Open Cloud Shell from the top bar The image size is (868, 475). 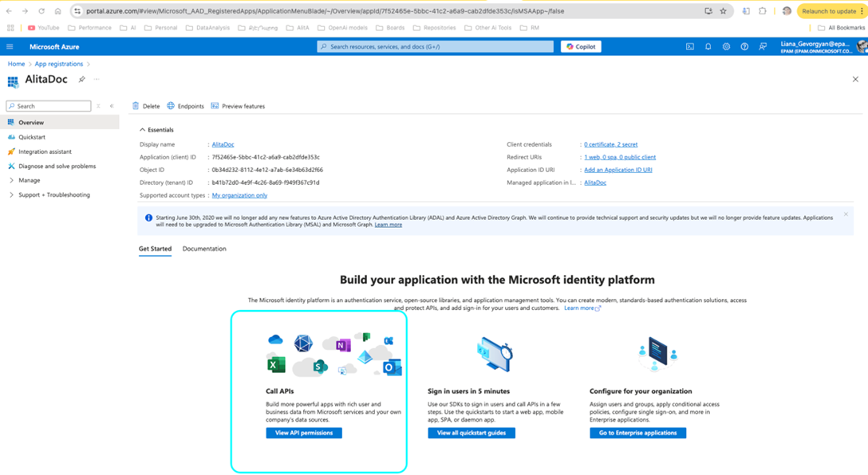pos(690,47)
